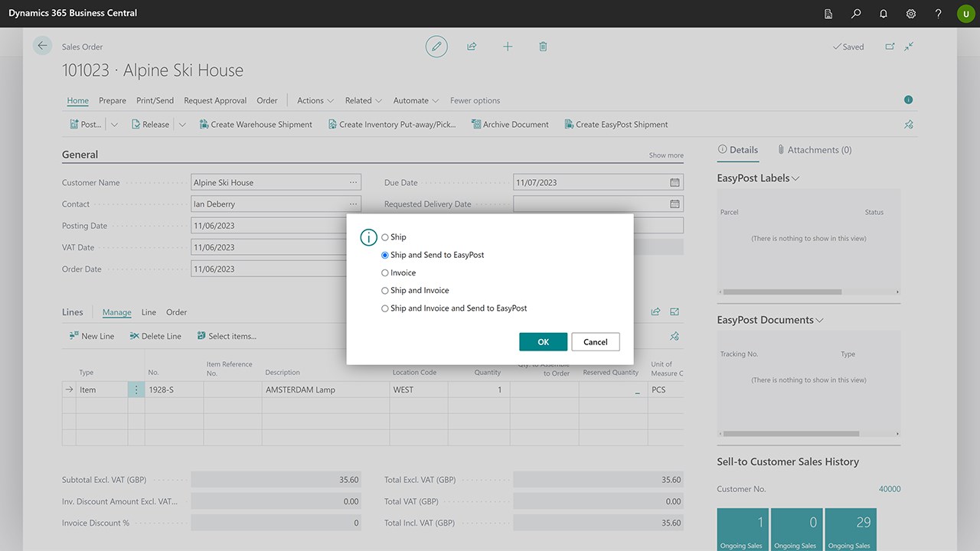
Task: Click Fewer options link
Action: click(x=475, y=100)
